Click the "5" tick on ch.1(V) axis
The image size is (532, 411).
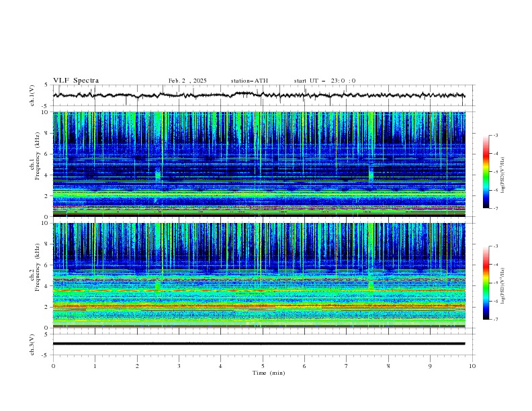(46, 85)
